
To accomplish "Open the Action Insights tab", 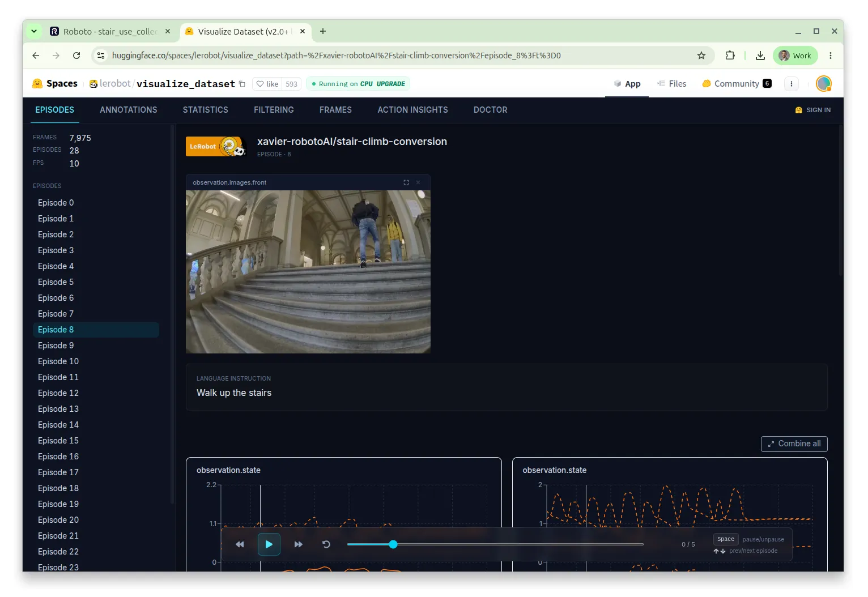I will click(413, 110).
